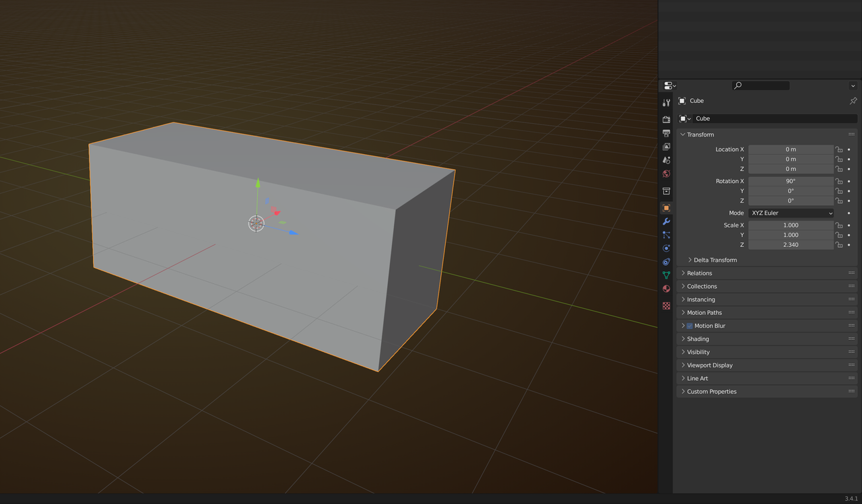
Task: Open the Modifiers wrench tab
Action: pyautogui.click(x=666, y=221)
